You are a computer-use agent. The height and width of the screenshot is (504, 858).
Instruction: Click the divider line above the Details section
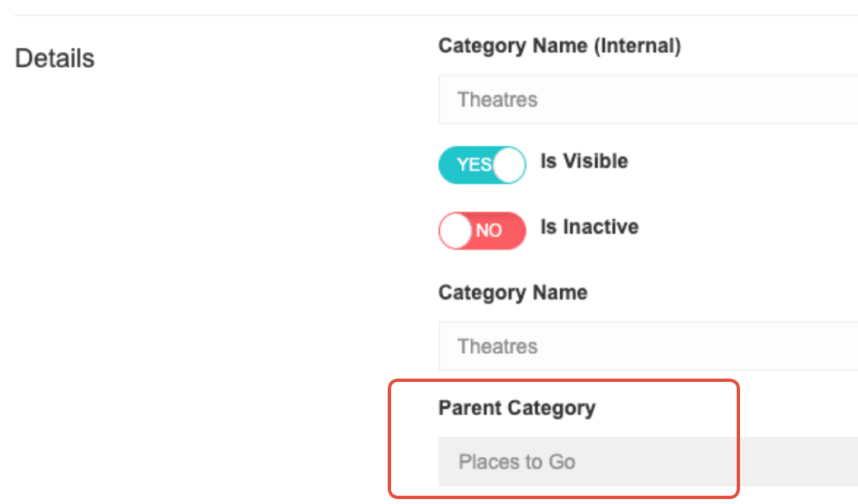point(429,15)
